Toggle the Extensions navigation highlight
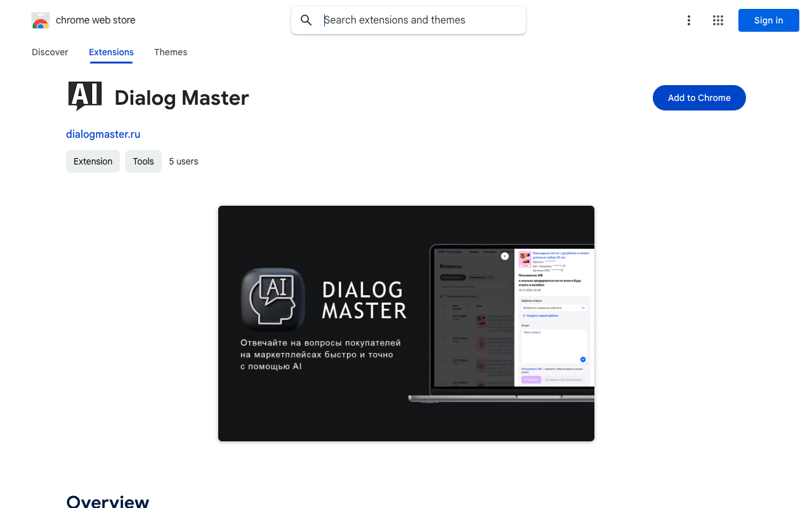The width and height of the screenshot is (812, 508). (x=111, y=52)
